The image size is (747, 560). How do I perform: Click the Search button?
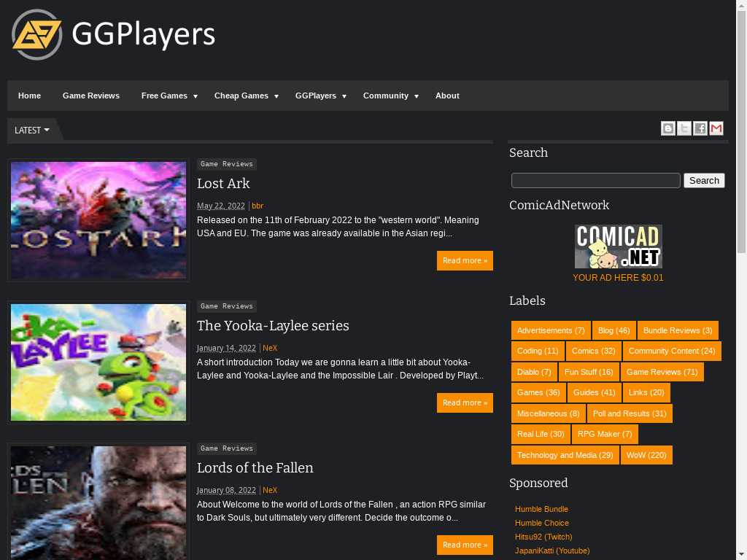704,181
